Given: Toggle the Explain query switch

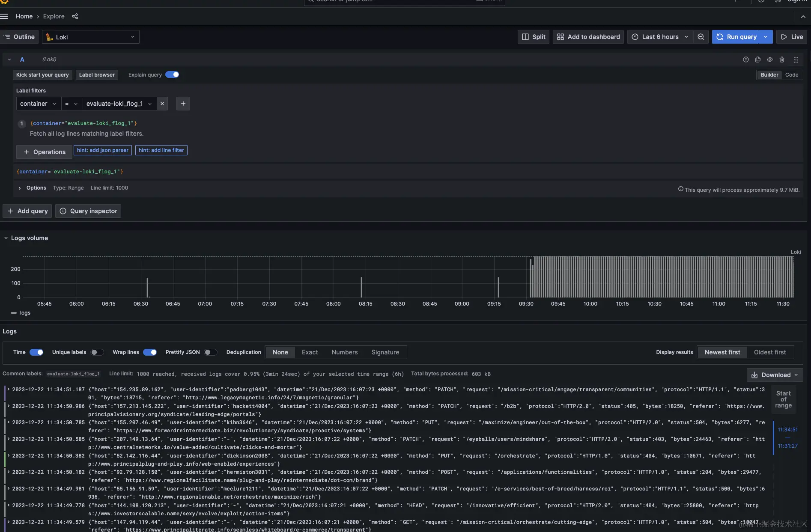Looking at the screenshot, I should 172,74.
